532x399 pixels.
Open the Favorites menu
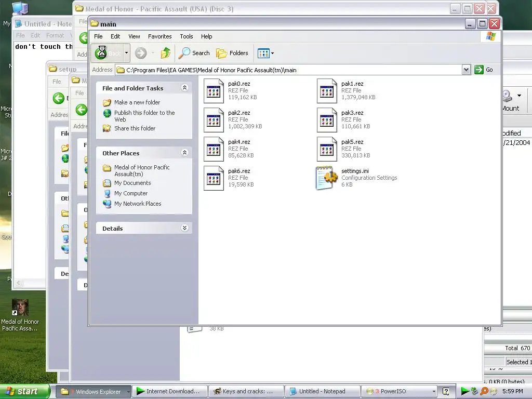coord(160,36)
